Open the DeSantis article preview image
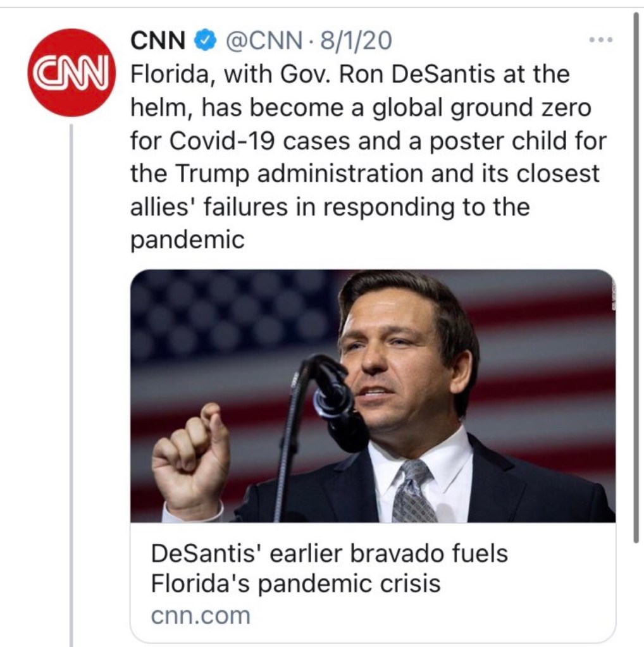Viewport: 644px width, 647px height. click(x=372, y=395)
